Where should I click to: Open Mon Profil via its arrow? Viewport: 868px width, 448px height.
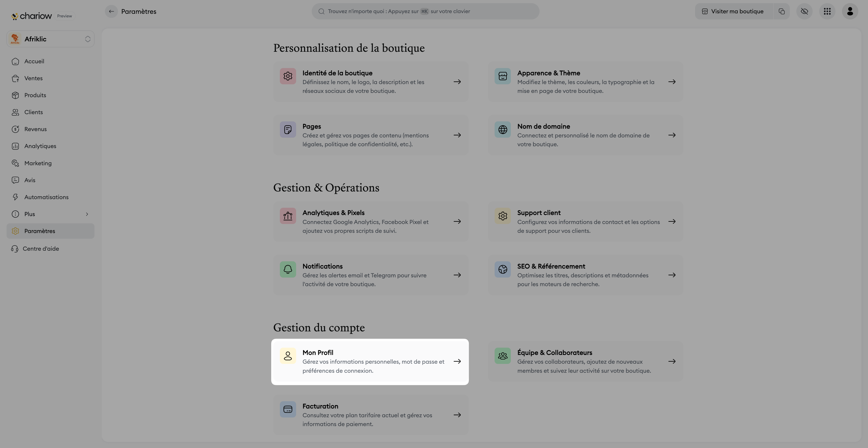(457, 361)
